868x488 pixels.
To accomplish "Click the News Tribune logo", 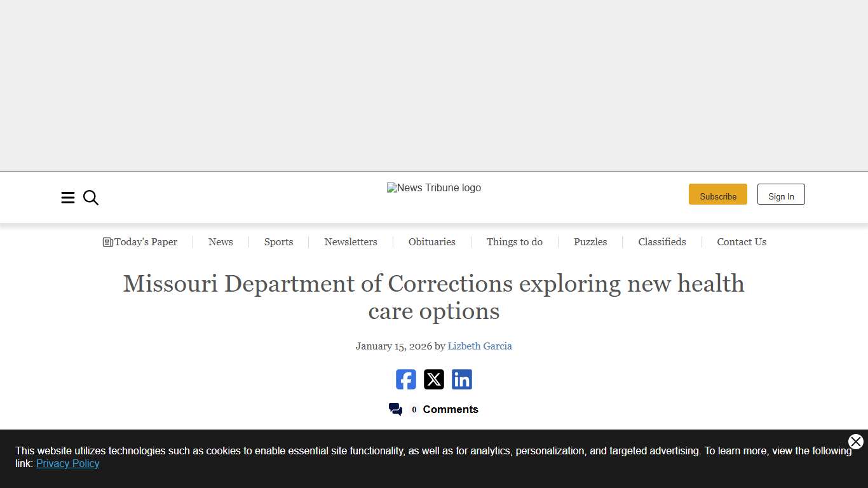I will tap(434, 187).
